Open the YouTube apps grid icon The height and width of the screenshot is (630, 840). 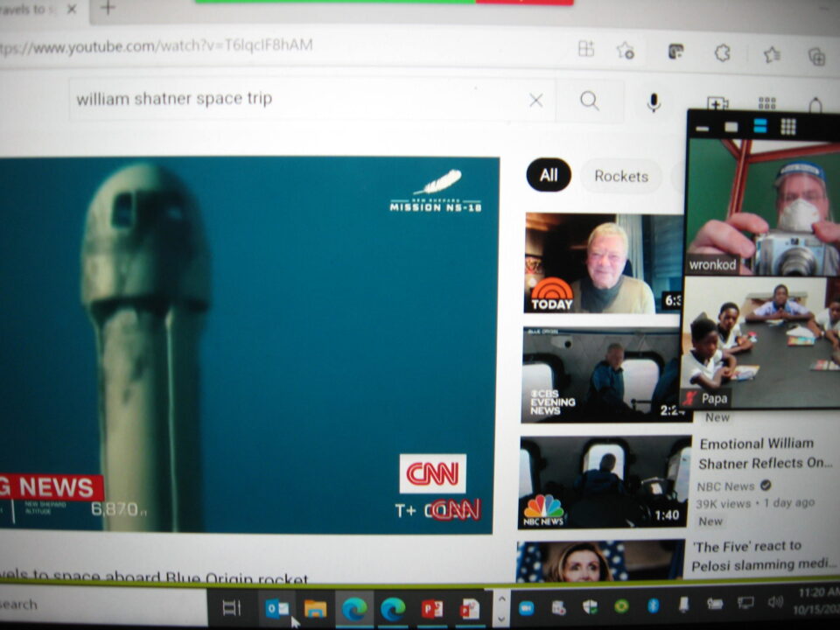coord(766,104)
